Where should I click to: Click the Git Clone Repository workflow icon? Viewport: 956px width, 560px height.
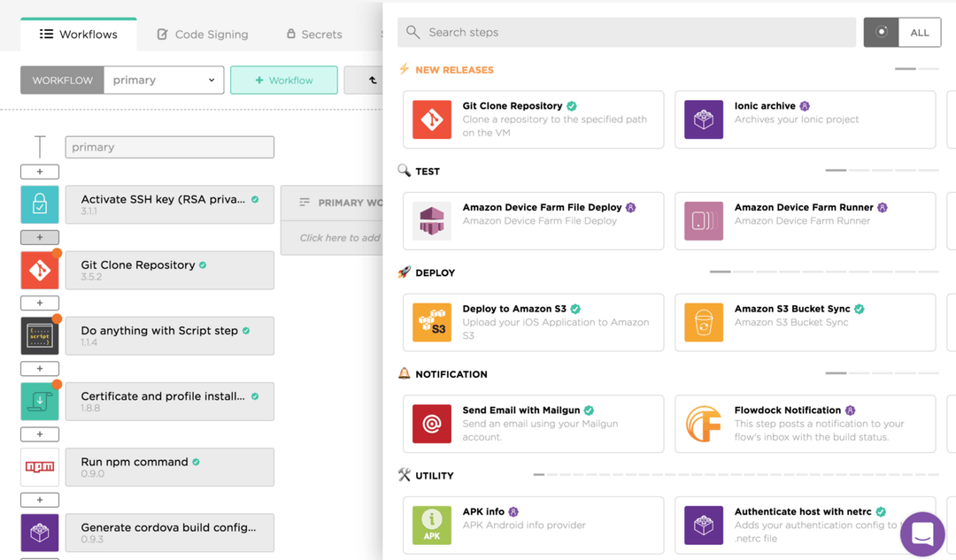[x=40, y=270]
